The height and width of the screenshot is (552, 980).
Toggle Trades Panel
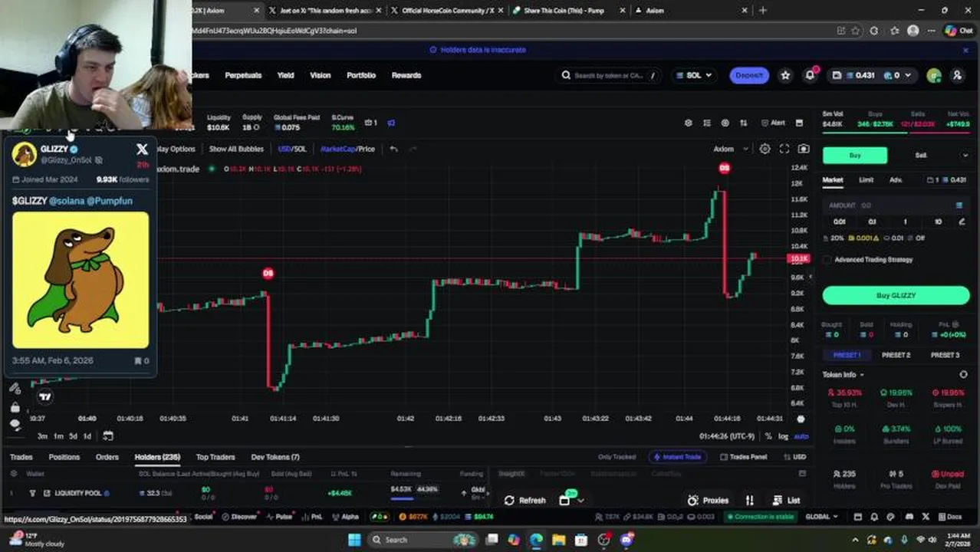pyautogui.click(x=743, y=457)
